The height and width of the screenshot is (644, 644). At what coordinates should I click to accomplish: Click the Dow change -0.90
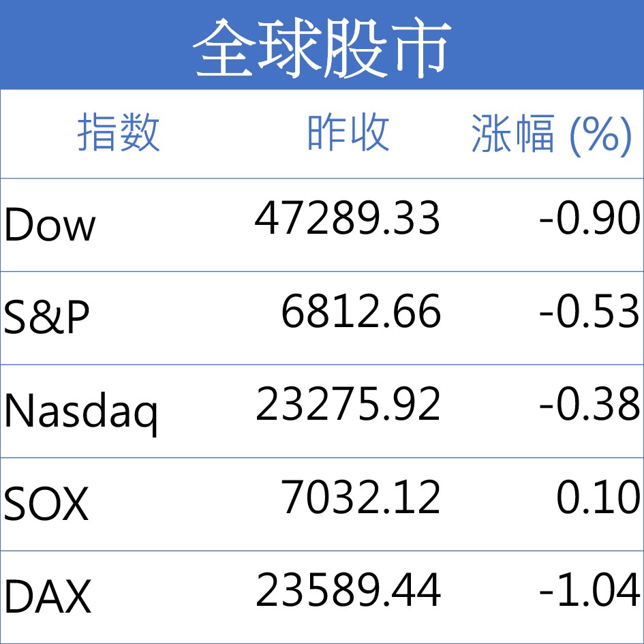pyautogui.click(x=589, y=219)
